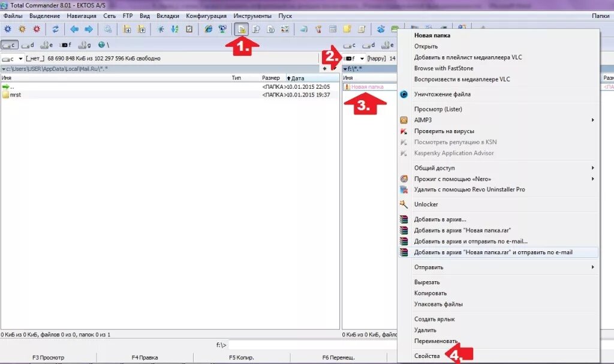Click the clipboard checkmark toolbar icon
The height and width of the screenshot is (364, 614).
click(189, 29)
